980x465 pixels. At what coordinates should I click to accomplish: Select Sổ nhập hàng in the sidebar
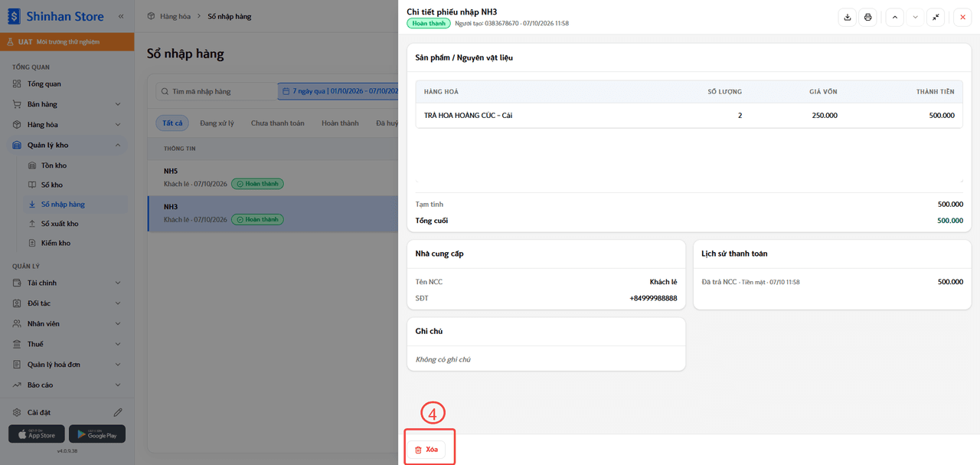pyautogui.click(x=75, y=205)
